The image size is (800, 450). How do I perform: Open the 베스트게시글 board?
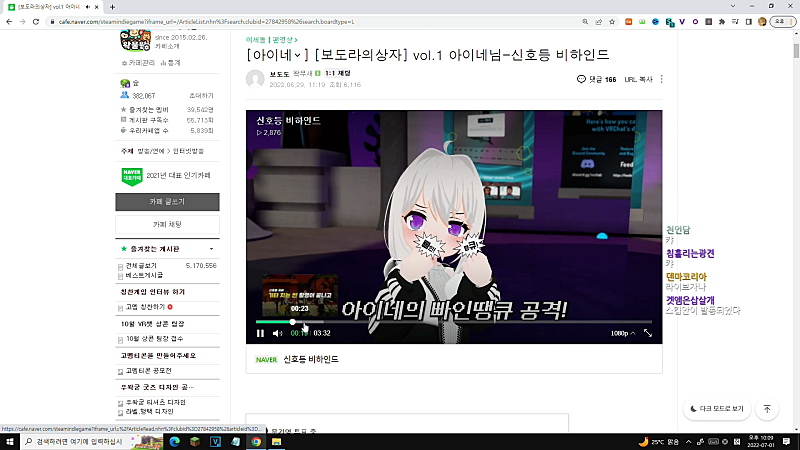(x=144, y=275)
